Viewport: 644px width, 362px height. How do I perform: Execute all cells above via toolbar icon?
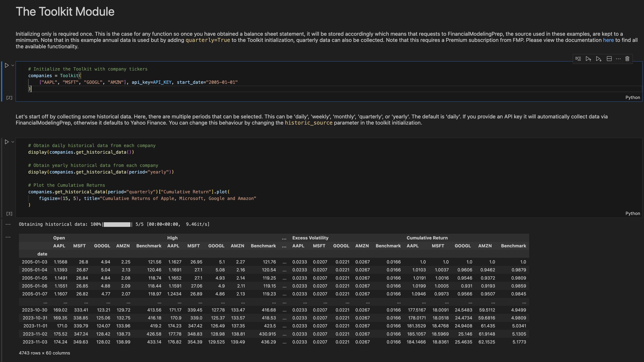(588, 59)
